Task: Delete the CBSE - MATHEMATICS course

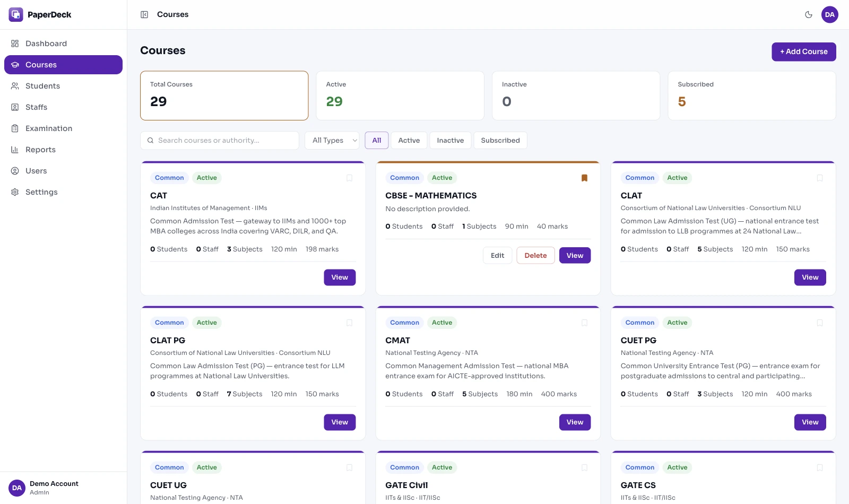Action: [x=535, y=256]
